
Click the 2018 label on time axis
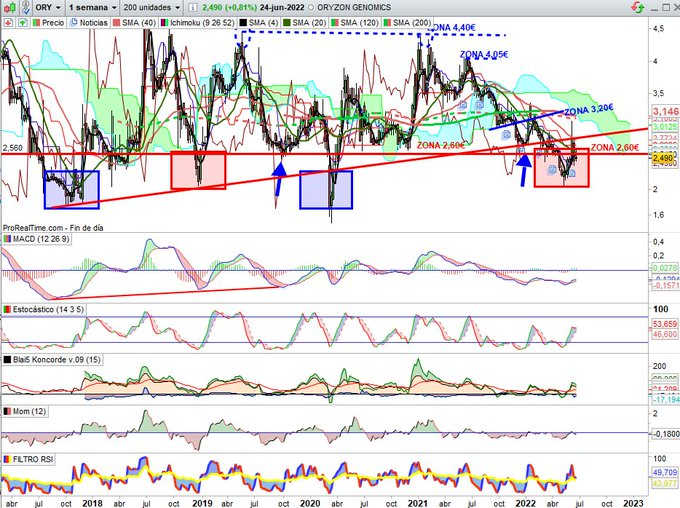click(x=92, y=503)
